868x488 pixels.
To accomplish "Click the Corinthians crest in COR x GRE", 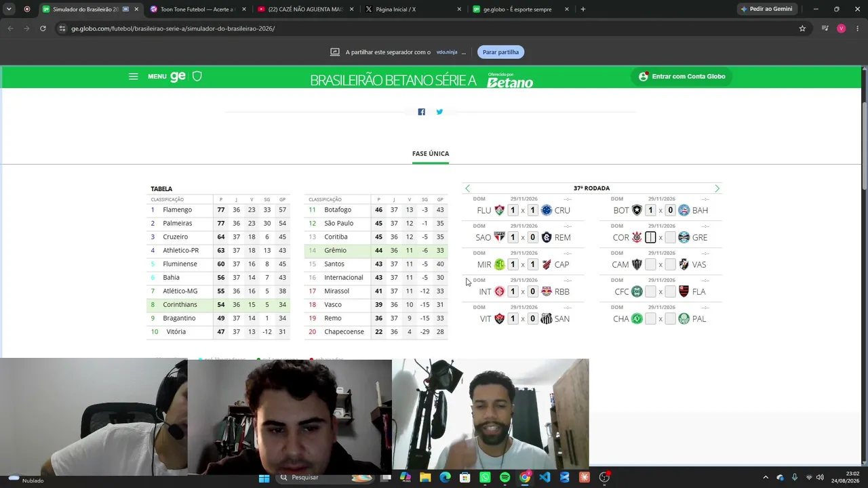I will (637, 237).
